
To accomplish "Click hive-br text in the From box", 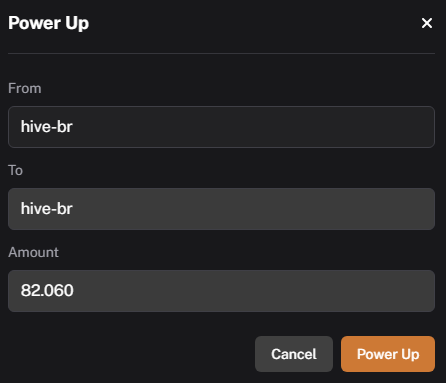I will tap(47, 127).
